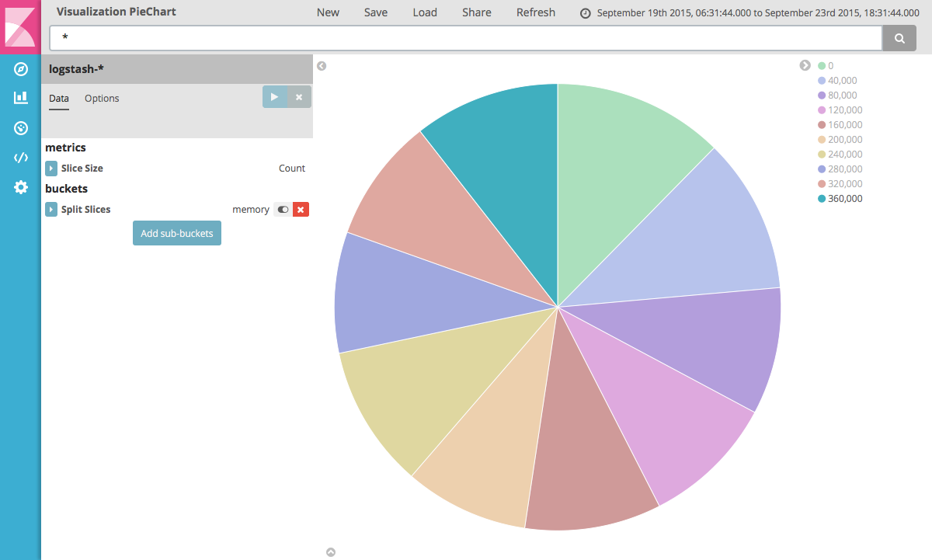The height and width of the screenshot is (560, 932).
Task: Expand the Slice Size metric
Action: point(51,169)
